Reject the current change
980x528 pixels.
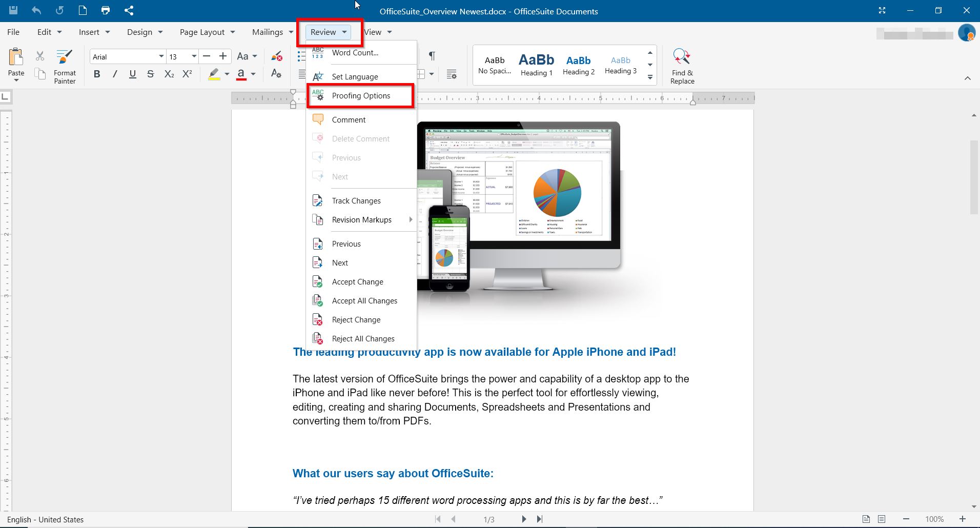pos(356,319)
